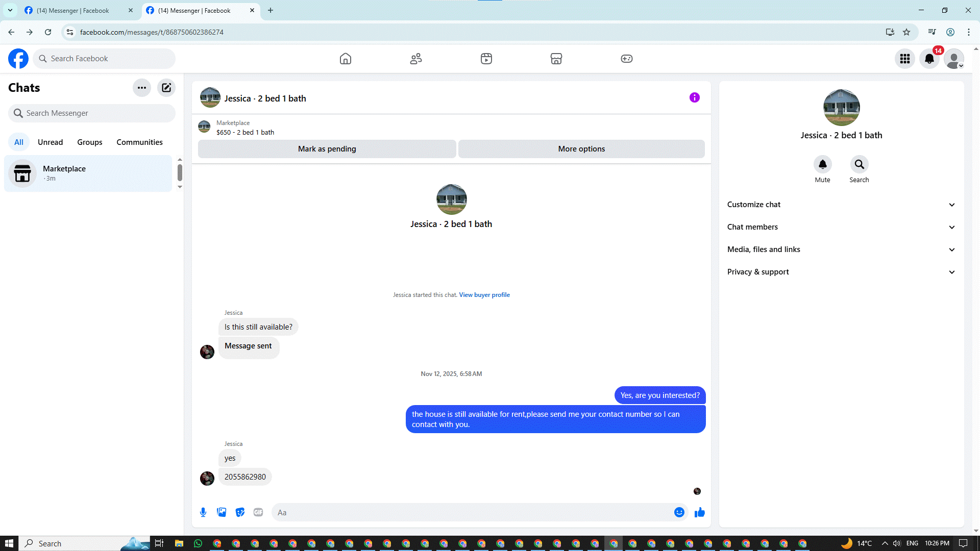Click the large listing thumbnail in the right panel

[842, 108]
